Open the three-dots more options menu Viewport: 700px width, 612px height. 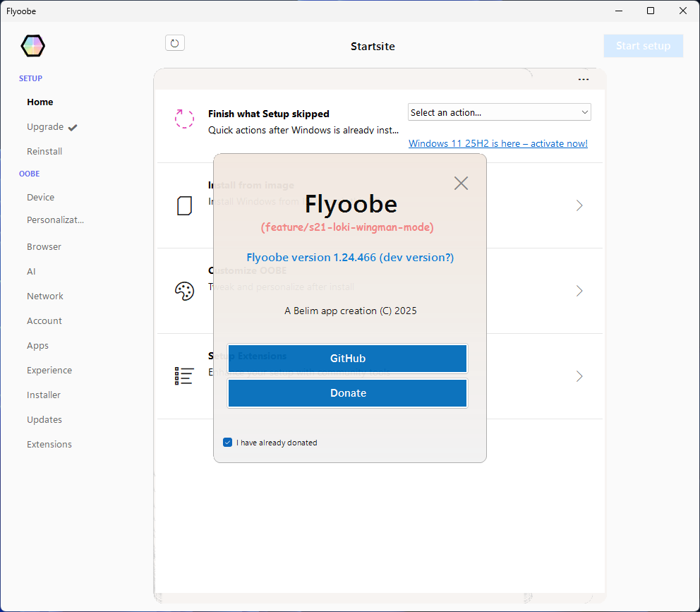[583, 80]
